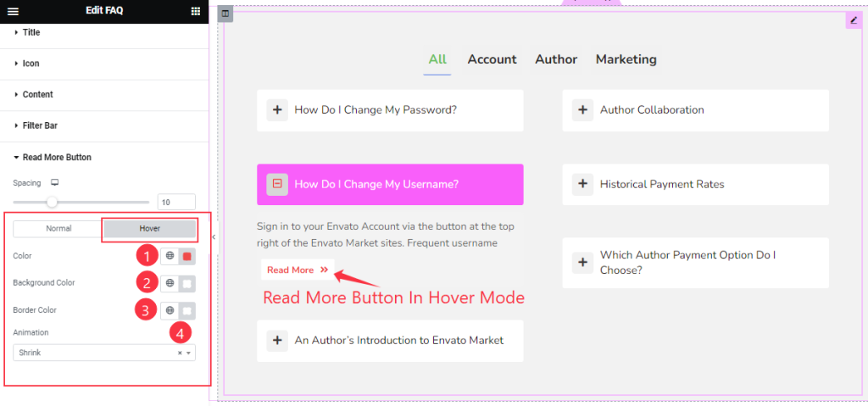Click the Border Color label
868x406 pixels.
[x=35, y=310]
